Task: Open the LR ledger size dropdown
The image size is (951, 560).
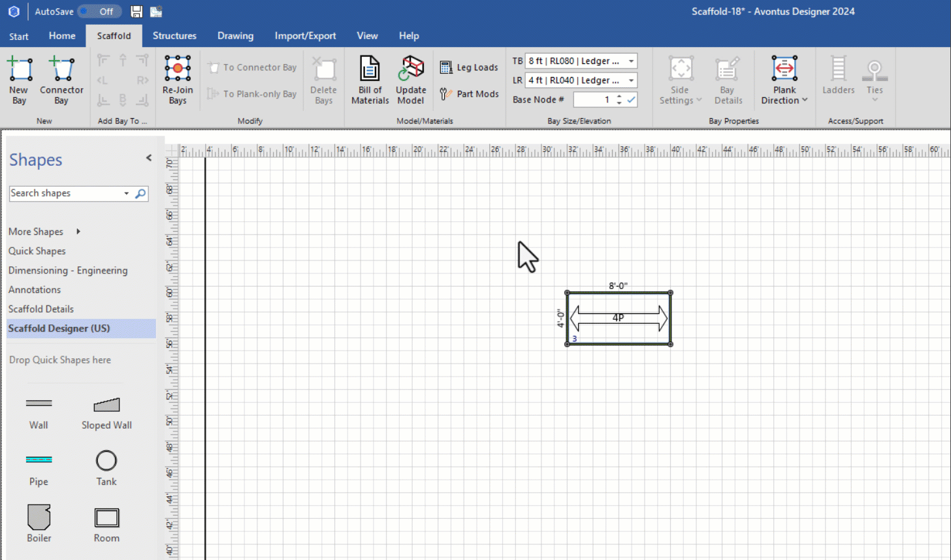Action: click(631, 80)
